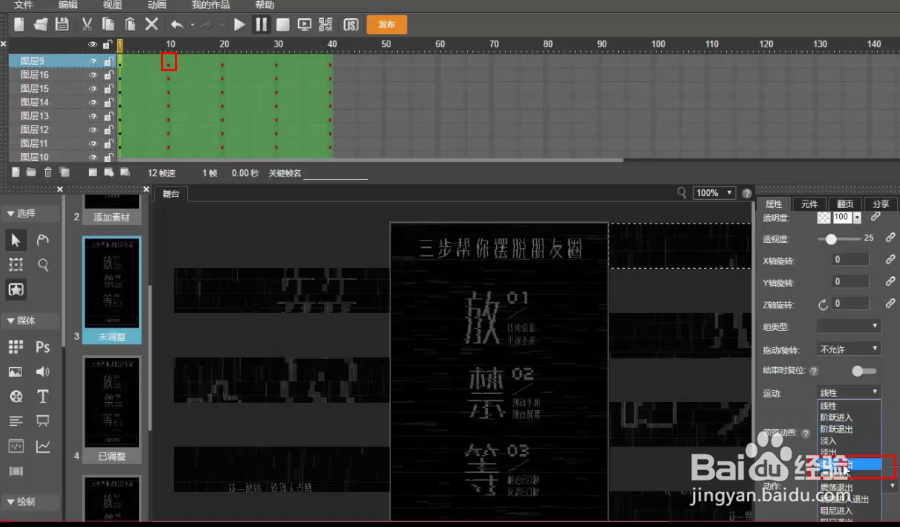This screenshot has width=900, height=527.
Task: Open the 视图 menu
Action: coord(112,5)
